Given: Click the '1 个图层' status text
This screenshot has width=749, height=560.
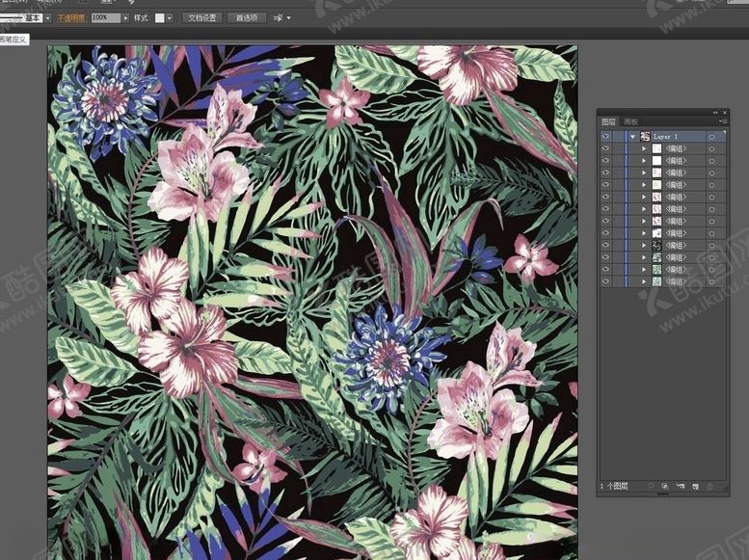Looking at the screenshot, I should click(614, 486).
